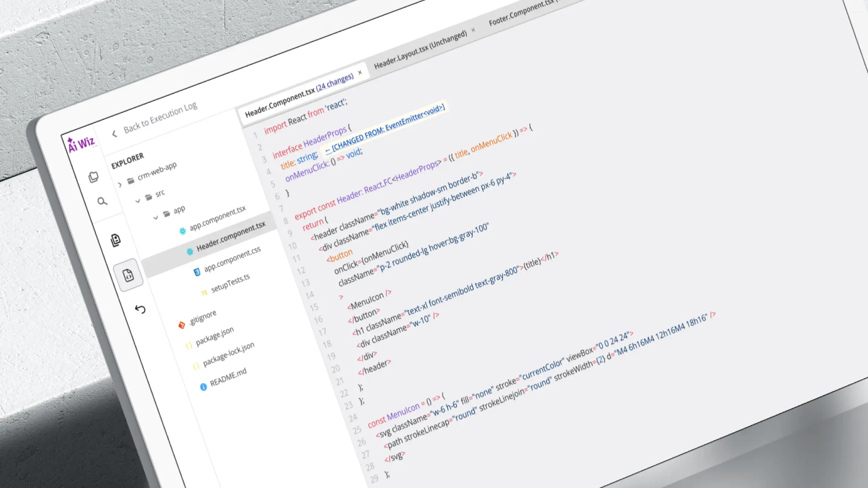Go Back to Execution Log

tap(160, 118)
